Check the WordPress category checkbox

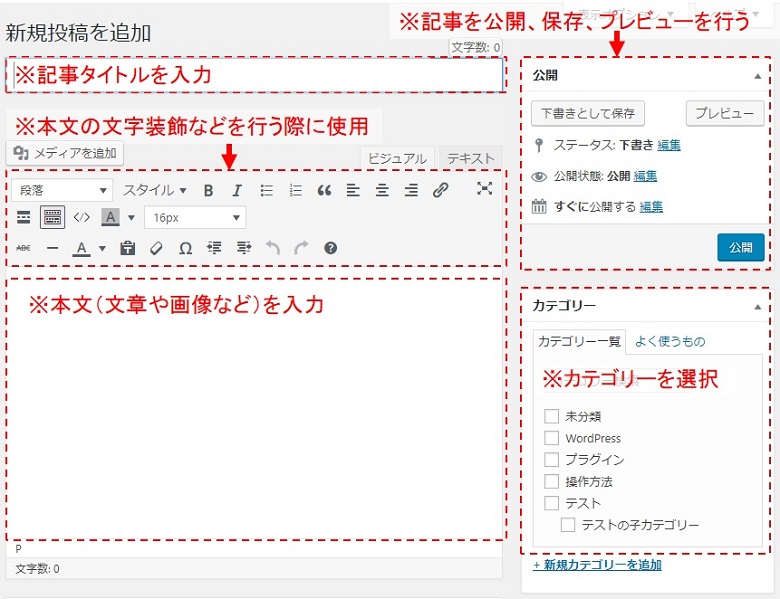click(551, 438)
